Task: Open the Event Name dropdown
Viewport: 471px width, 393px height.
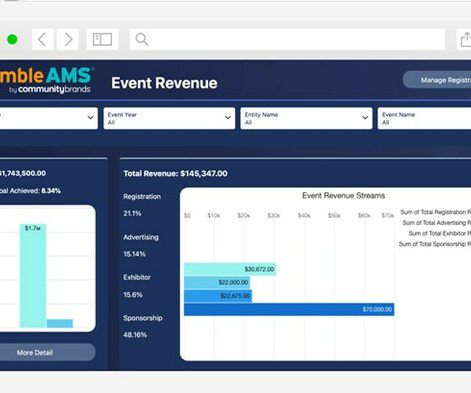Action: click(424, 118)
